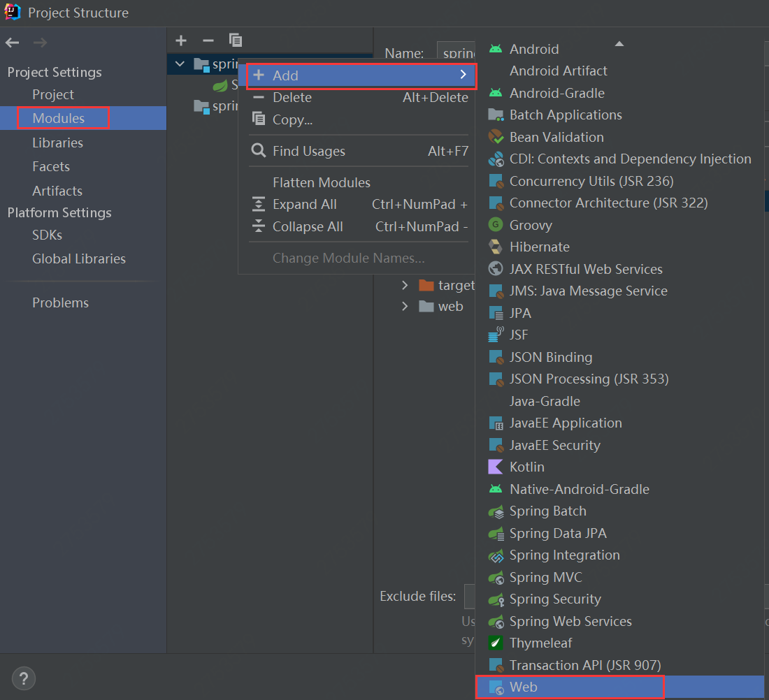Click the plus add module toolbar icon
Screen dimensions: 769x700
pyautogui.click(x=181, y=41)
